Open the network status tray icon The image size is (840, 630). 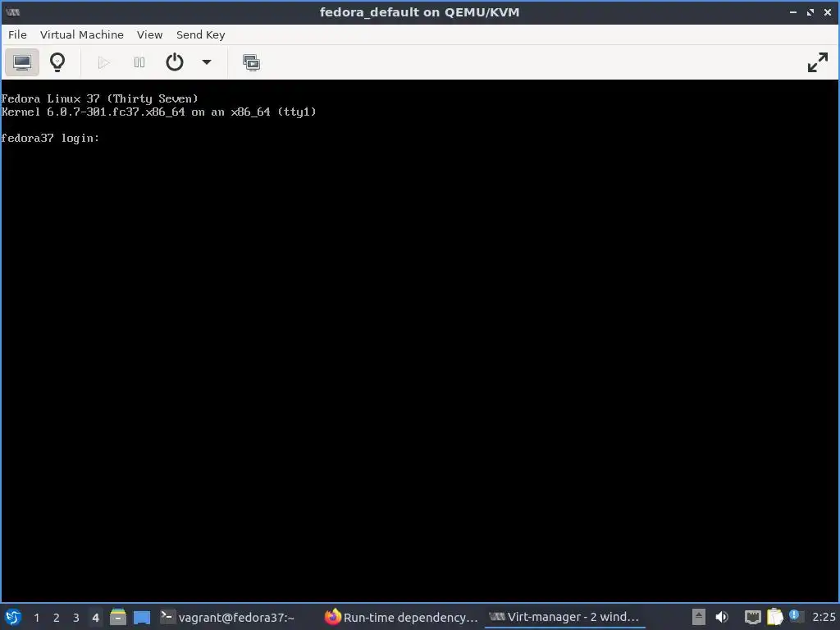[752, 617]
